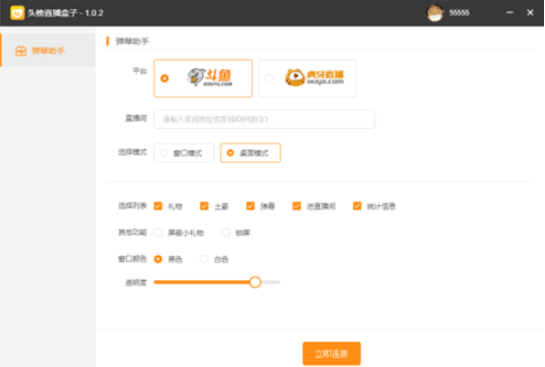545x367 pixels.
Task: Select 白色 as window color
Action: click(204, 259)
